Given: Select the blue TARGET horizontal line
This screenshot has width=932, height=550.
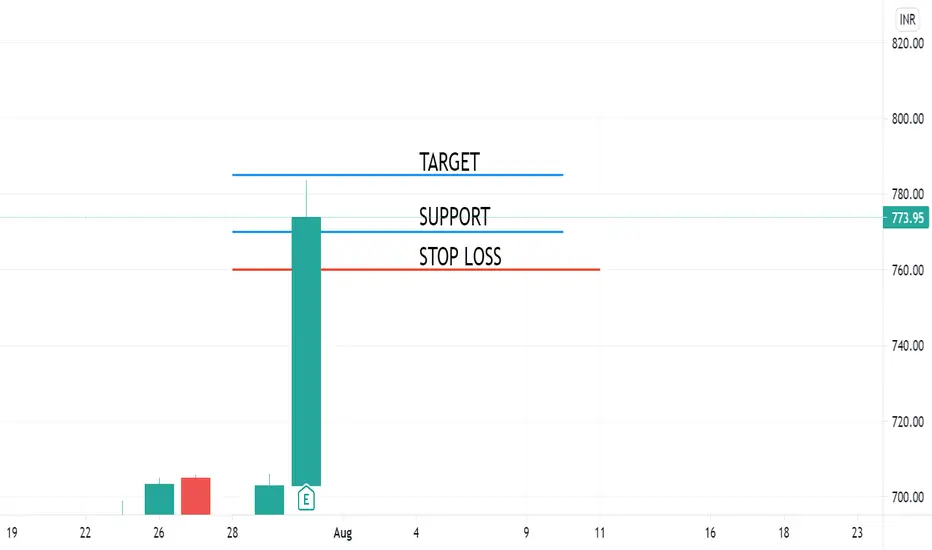Looking at the screenshot, I should click(397, 175).
